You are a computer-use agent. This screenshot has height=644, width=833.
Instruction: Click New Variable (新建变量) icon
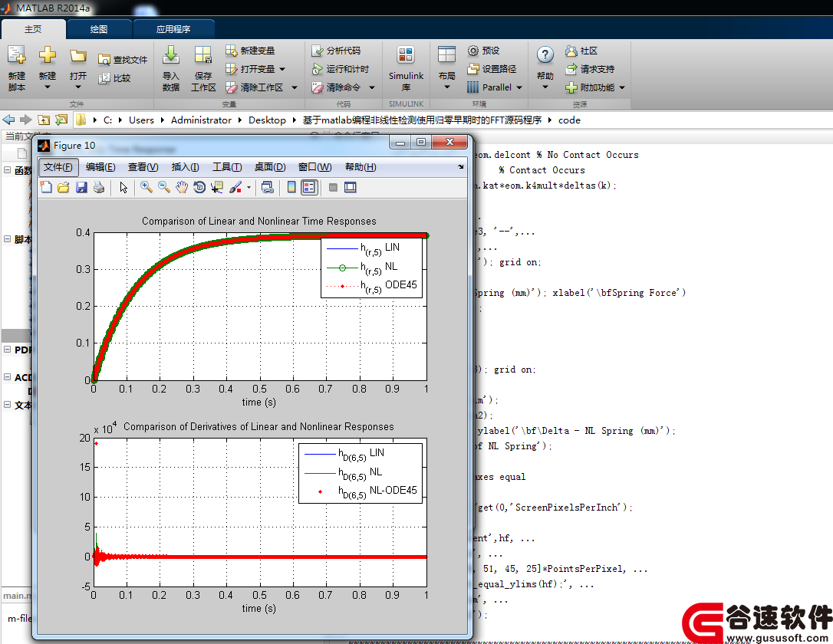tap(231, 51)
